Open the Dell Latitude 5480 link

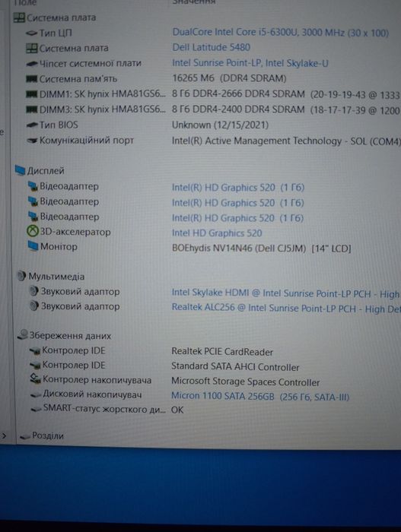pos(211,47)
